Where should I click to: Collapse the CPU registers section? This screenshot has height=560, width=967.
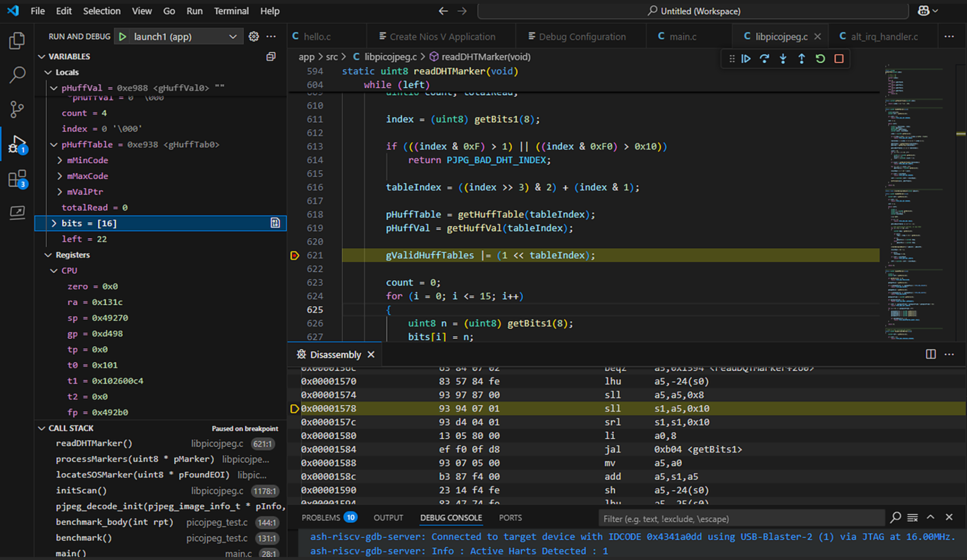(53, 270)
